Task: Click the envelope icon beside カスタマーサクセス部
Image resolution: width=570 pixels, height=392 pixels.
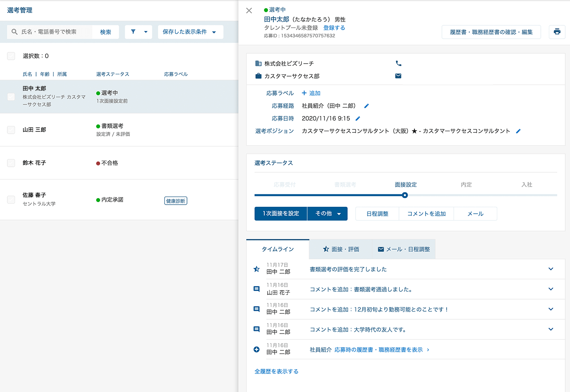Action: (398, 76)
